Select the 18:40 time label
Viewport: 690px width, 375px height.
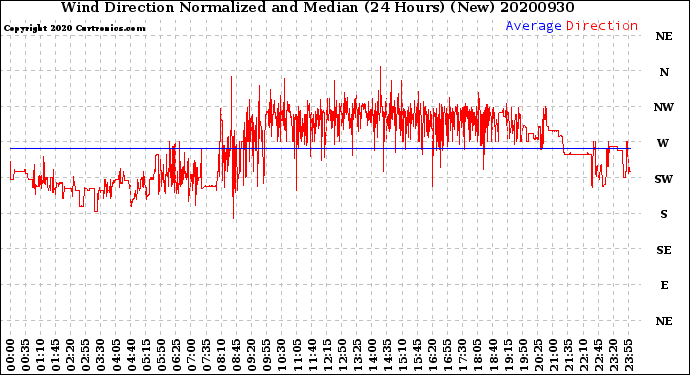493,355
